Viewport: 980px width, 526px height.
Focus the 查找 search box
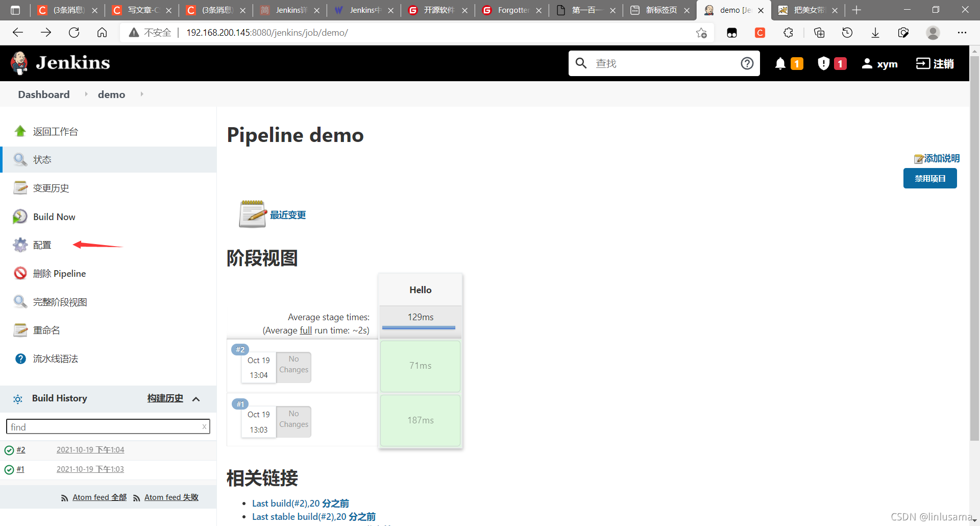click(664, 63)
